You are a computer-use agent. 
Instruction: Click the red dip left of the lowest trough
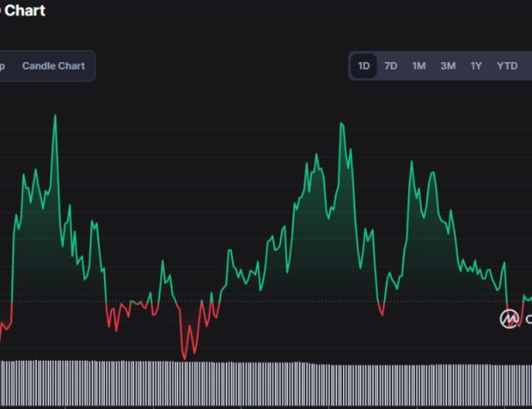[116, 330]
